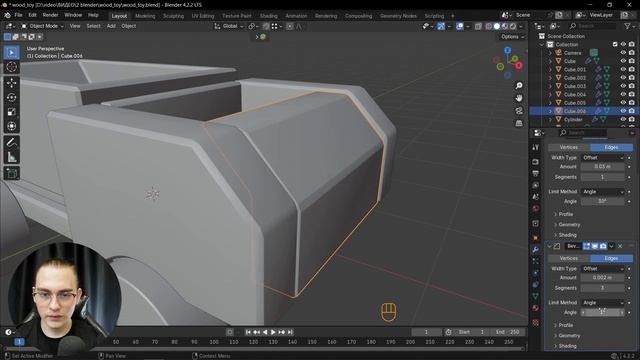Remove the Bev... modifier with X button

point(620,246)
